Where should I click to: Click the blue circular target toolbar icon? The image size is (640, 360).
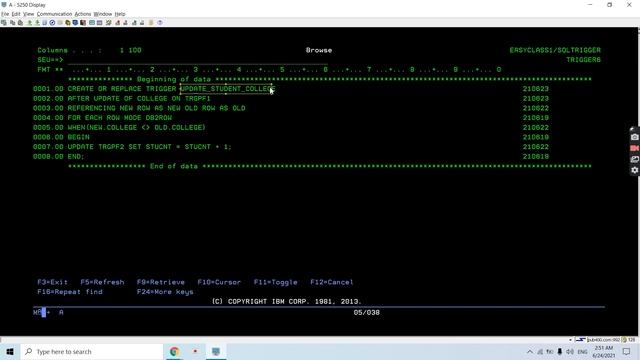[x=52, y=23]
